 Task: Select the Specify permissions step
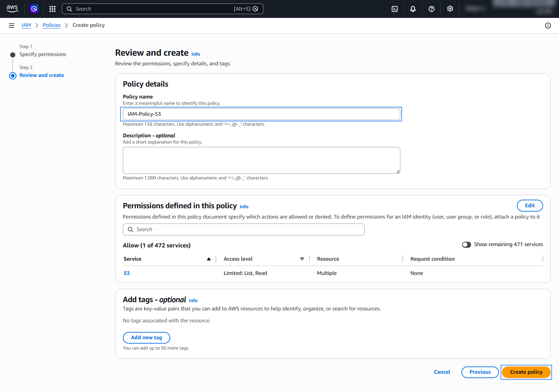coord(43,54)
